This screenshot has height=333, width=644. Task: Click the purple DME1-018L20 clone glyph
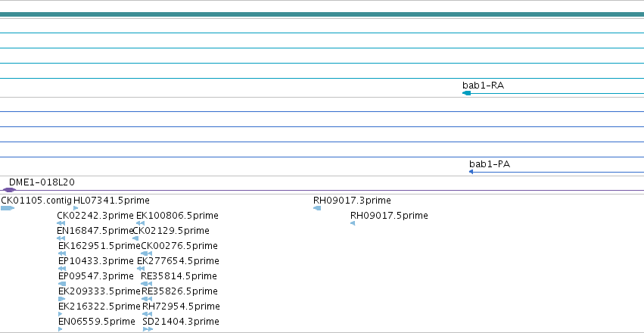(9, 190)
